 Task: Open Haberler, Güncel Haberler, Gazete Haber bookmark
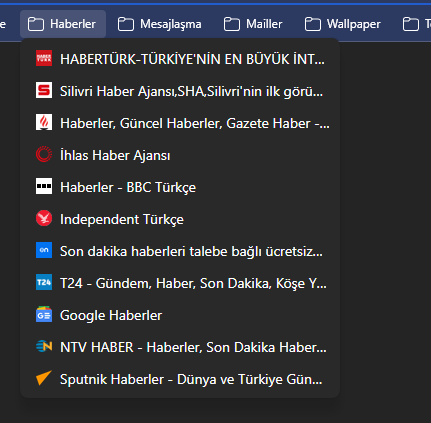click(180, 123)
